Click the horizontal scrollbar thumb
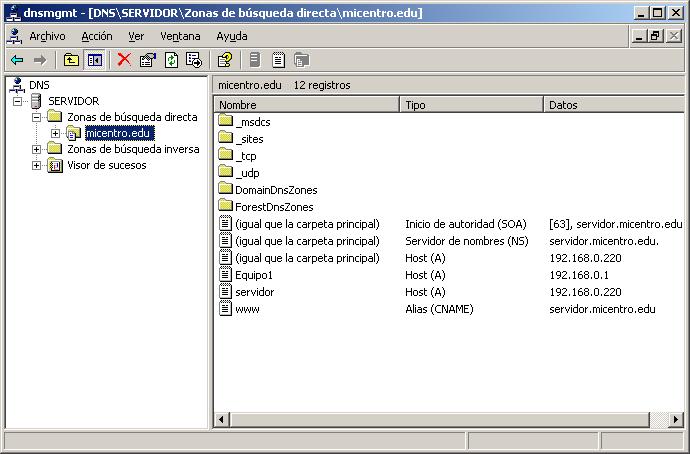Viewport: 690px width, 454px height. pyautogui.click(x=439, y=419)
